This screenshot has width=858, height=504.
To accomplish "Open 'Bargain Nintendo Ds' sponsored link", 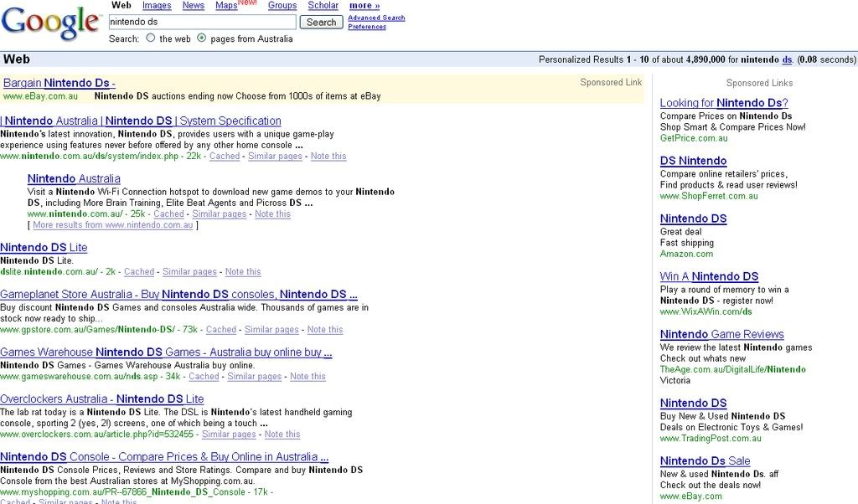I will (59, 83).
